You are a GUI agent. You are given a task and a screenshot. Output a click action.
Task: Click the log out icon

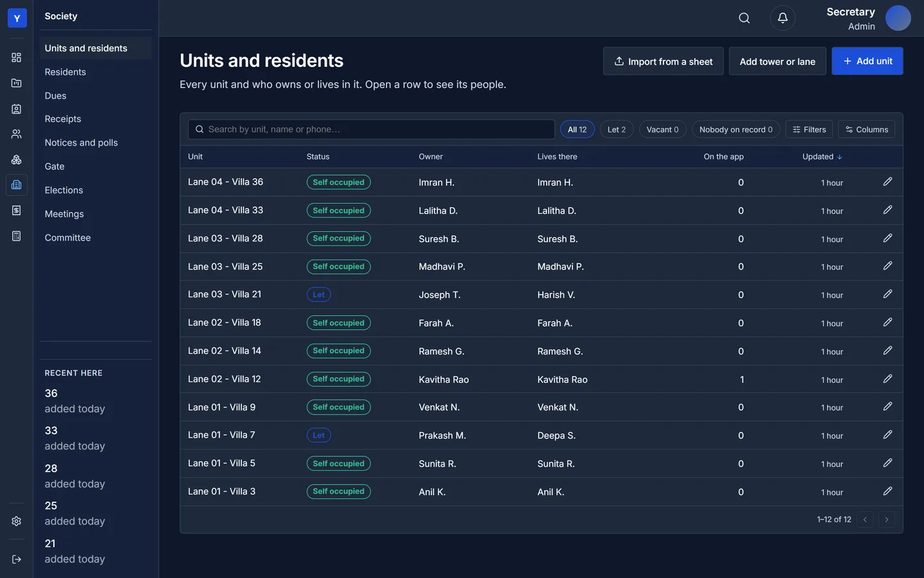(17, 559)
